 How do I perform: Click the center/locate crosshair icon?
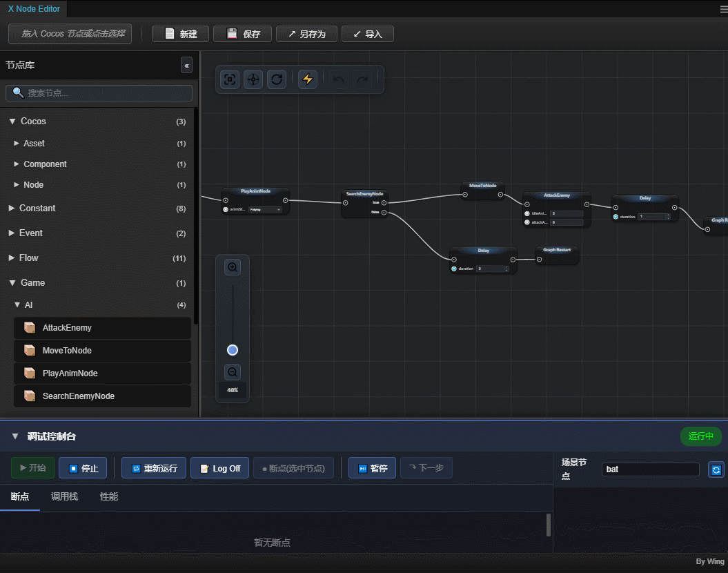(253, 79)
